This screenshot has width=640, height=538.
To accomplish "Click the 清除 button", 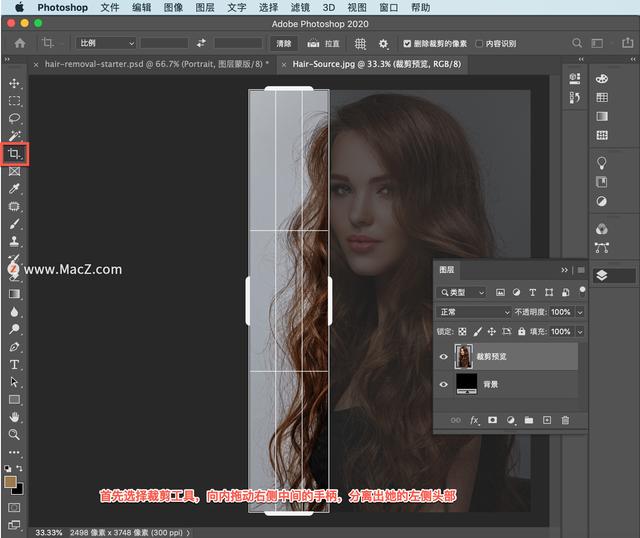I will pyautogui.click(x=283, y=44).
